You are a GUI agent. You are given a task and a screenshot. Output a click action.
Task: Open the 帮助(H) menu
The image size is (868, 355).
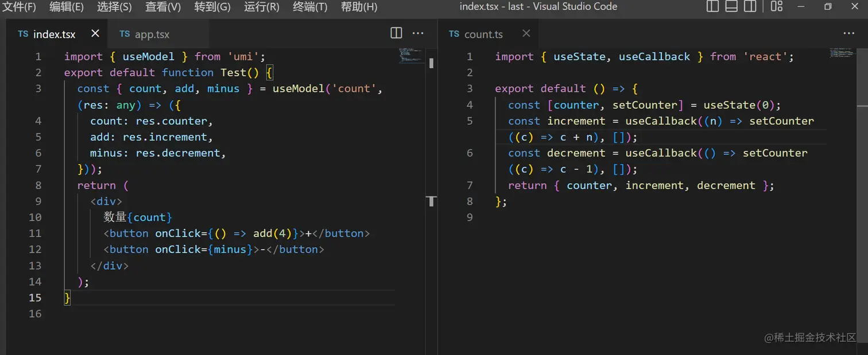pos(359,7)
